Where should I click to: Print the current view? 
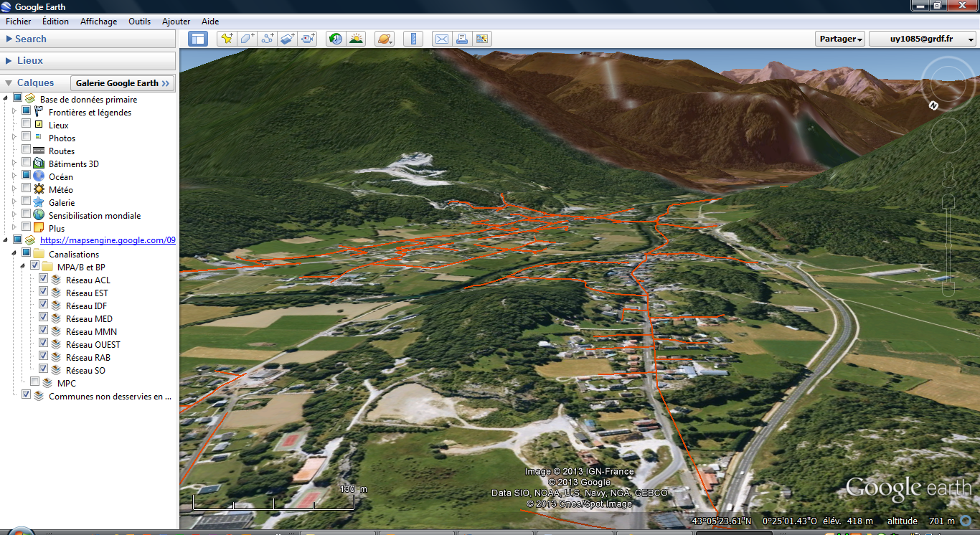coord(462,39)
